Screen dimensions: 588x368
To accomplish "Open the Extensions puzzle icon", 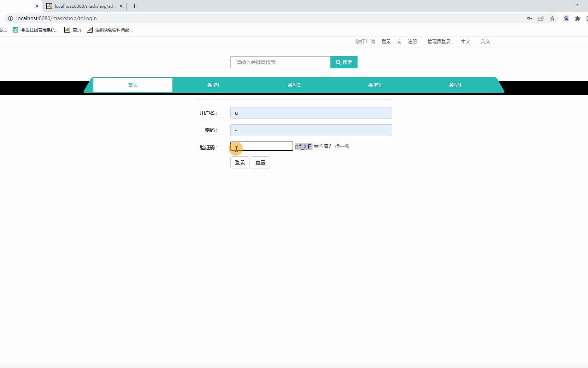I will click(x=578, y=18).
